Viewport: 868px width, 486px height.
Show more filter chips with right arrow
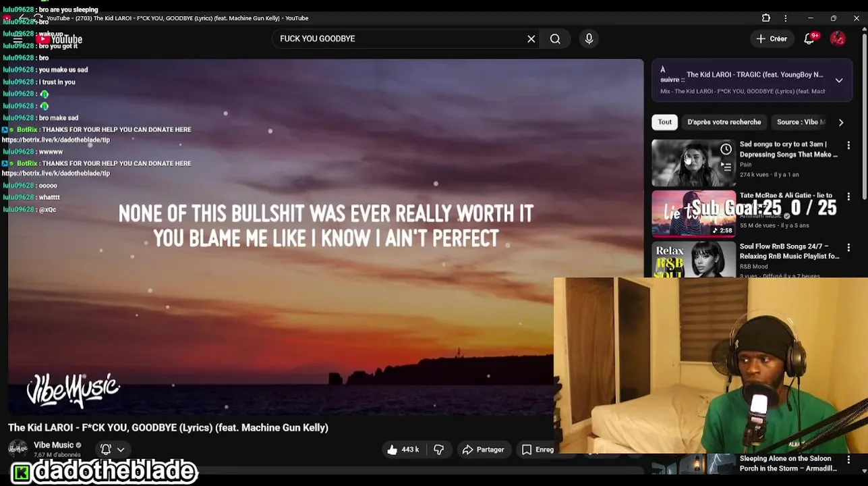(841, 122)
